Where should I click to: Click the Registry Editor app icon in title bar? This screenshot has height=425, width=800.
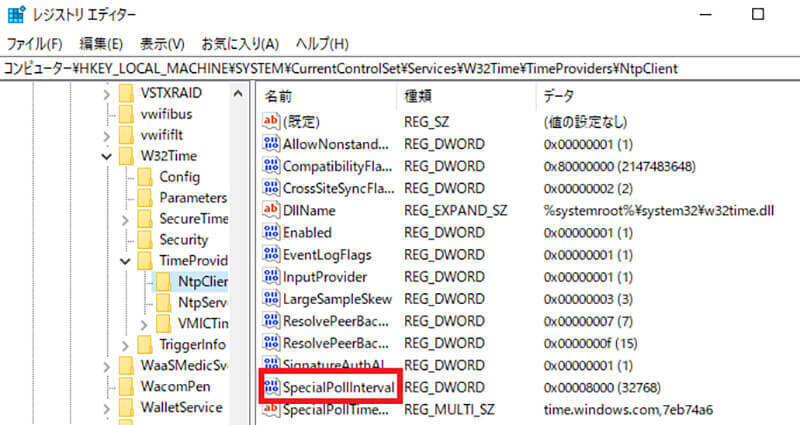16,15
